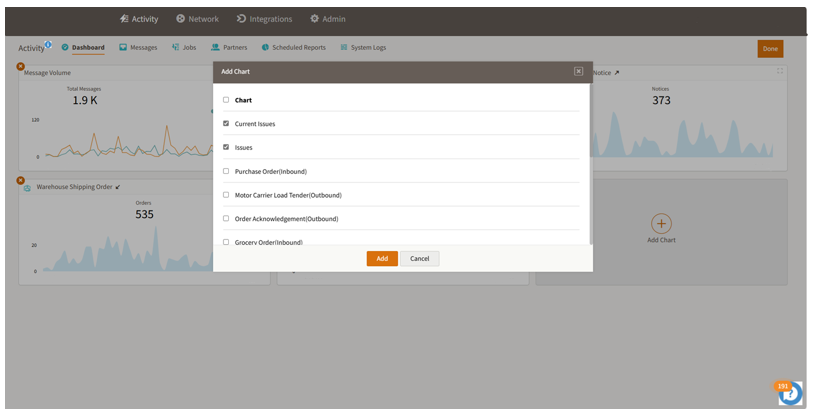The image size is (813, 415).
Task: Toggle the Chart select-all checkbox
Action: pyautogui.click(x=226, y=100)
